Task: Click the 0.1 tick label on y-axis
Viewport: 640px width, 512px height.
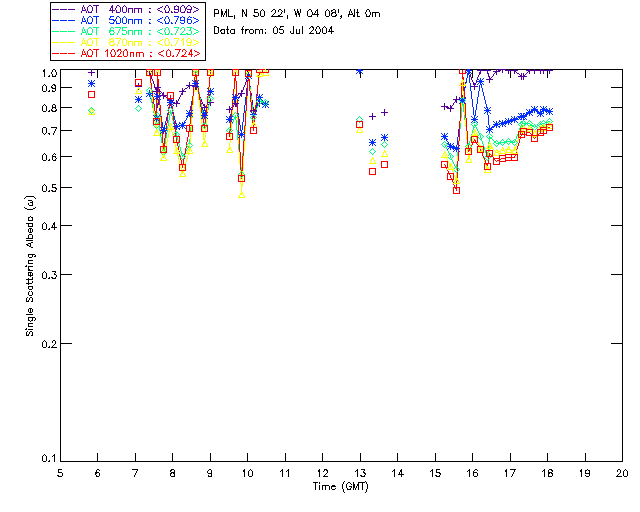Action: point(50,459)
